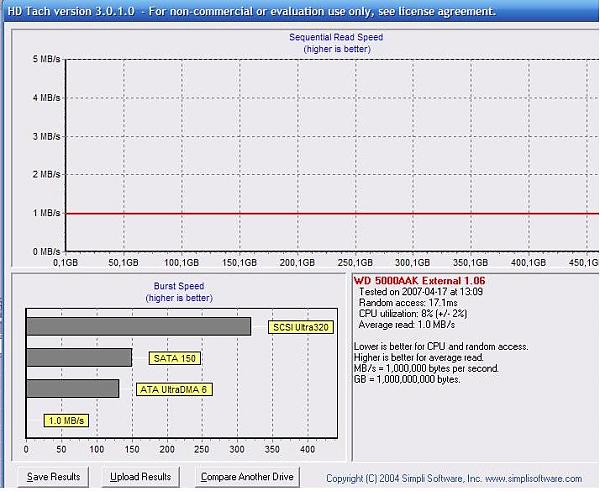
Task: Click the 0,1GB axis label
Action: tap(66, 262)
